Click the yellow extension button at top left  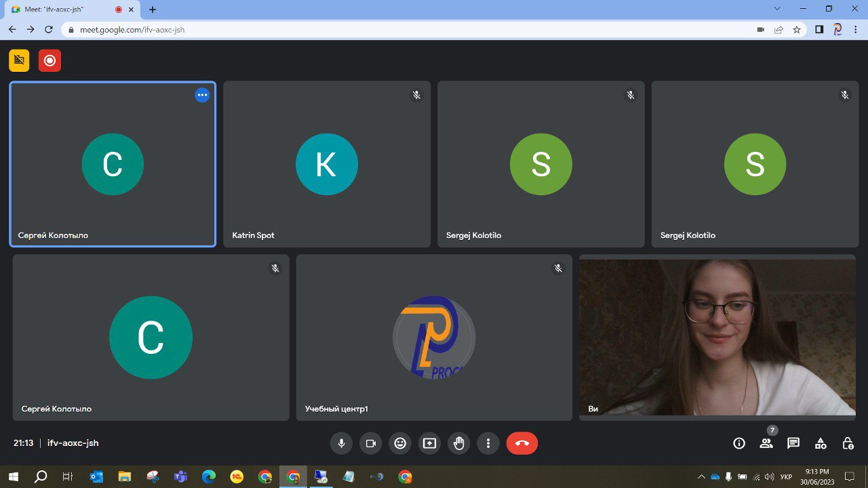[x=19, y=60]
